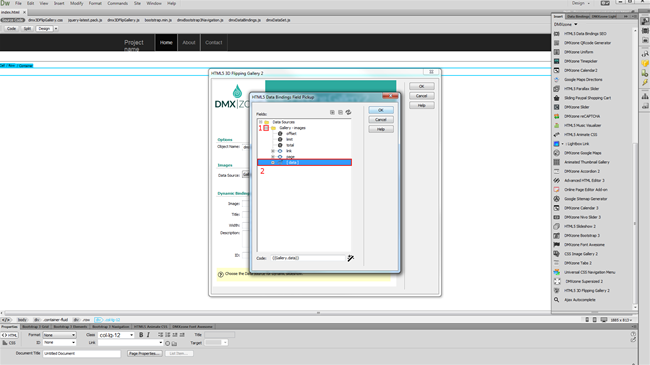
Task: Insert the HTML5 3D Flipping Gallery 2
Action: point(587,291)
